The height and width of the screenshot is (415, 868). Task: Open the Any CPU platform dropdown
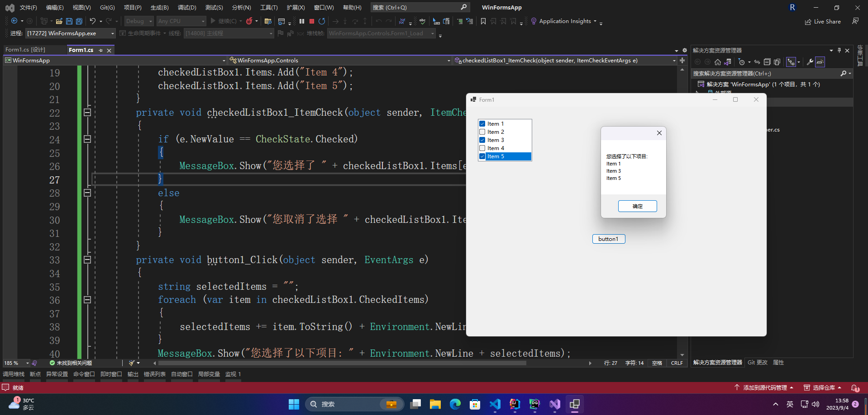pyautogui.click(x=181, y=21)
